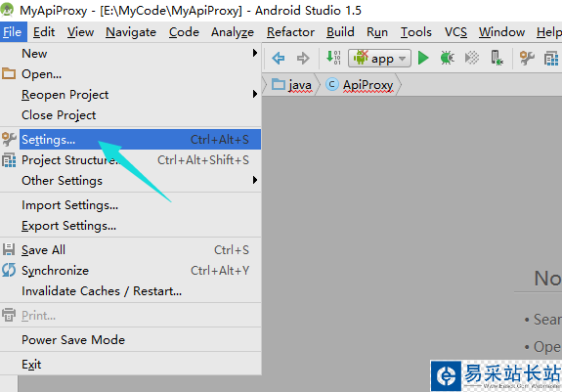Click the ApiProxy class icon in breadcrumb
This screenshot has height=392, width=562.
[x=332, y=85]
